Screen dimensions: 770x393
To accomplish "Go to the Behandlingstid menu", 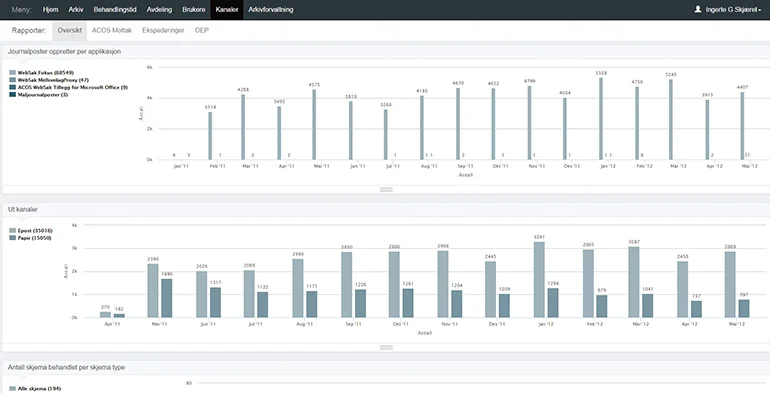I will pos(115,10).
